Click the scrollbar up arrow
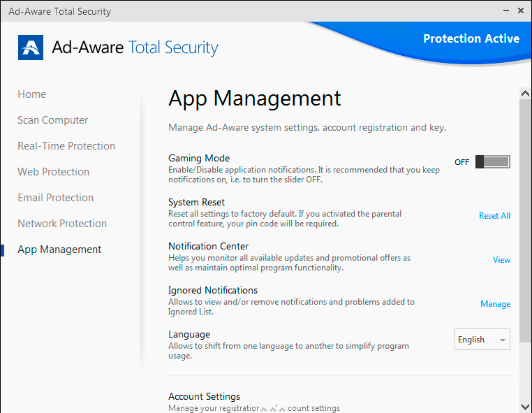 [x=525, y=93]
